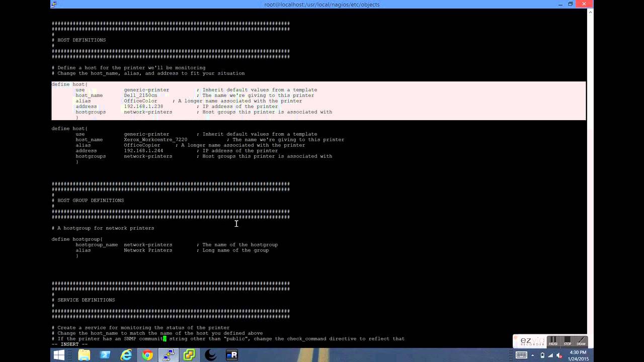Open the taskbar app next to File Explorer

pos(105,355)
